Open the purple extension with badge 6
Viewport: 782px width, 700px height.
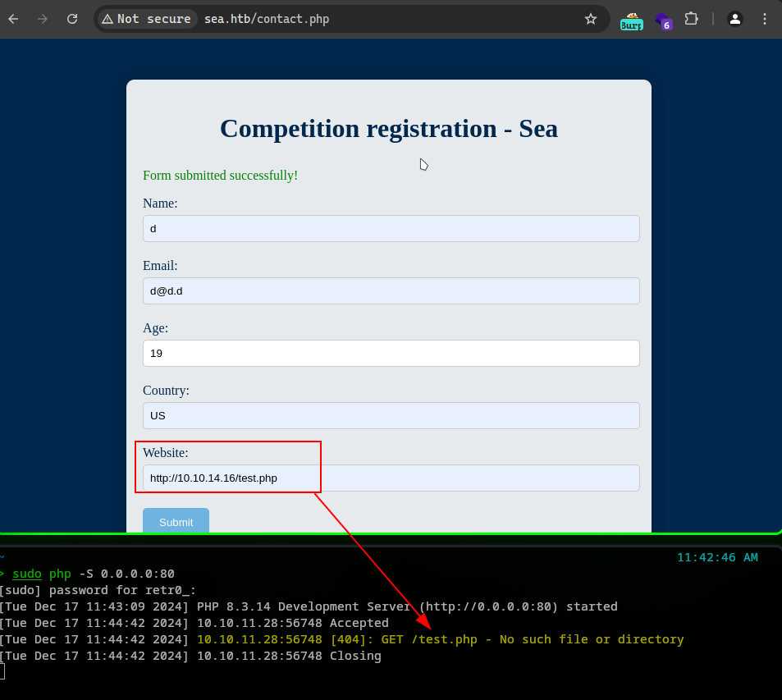(x=663, y=21)
